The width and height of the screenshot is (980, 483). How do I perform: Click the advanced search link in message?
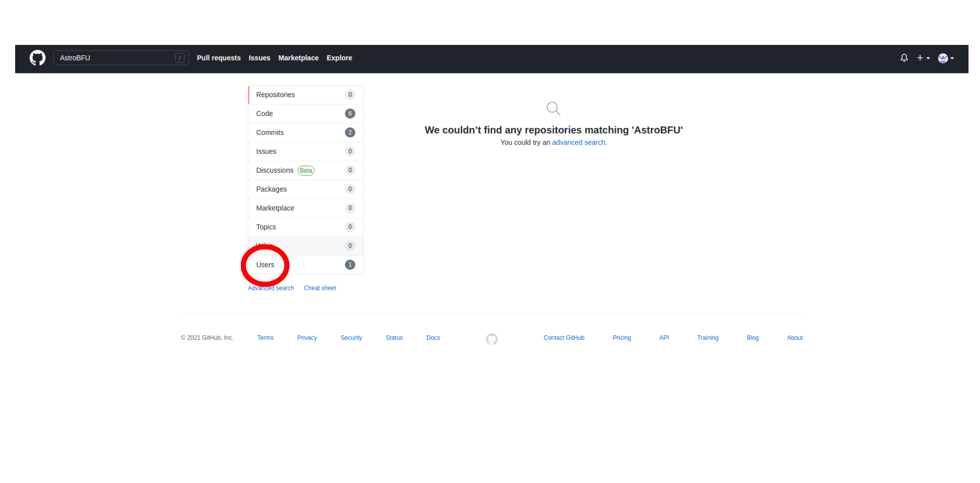(579, 143)
